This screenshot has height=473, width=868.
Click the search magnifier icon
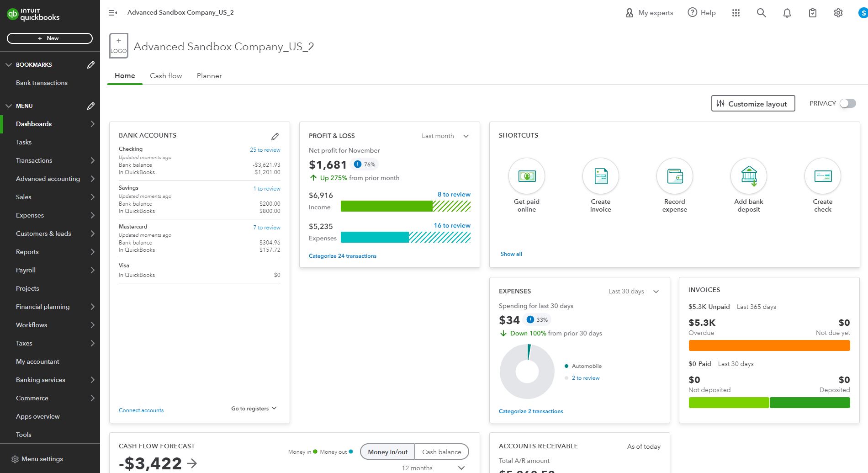pos(761,13)
